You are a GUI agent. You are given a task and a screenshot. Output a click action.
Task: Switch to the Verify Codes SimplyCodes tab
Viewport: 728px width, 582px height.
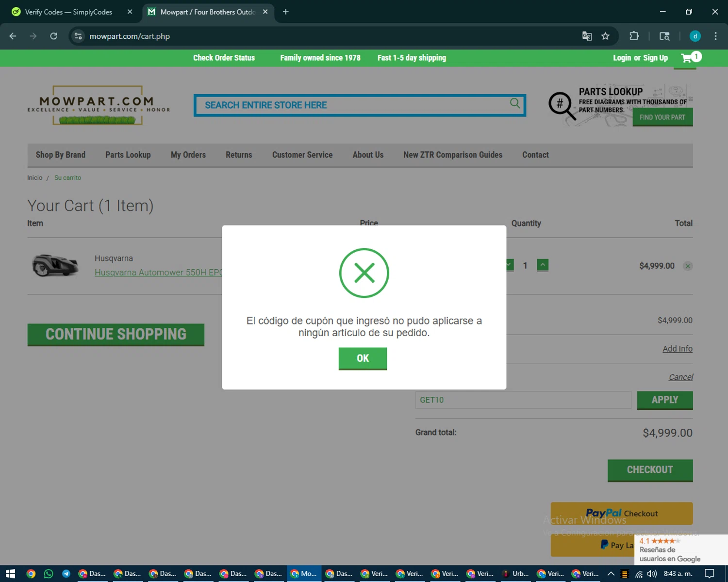68,12
